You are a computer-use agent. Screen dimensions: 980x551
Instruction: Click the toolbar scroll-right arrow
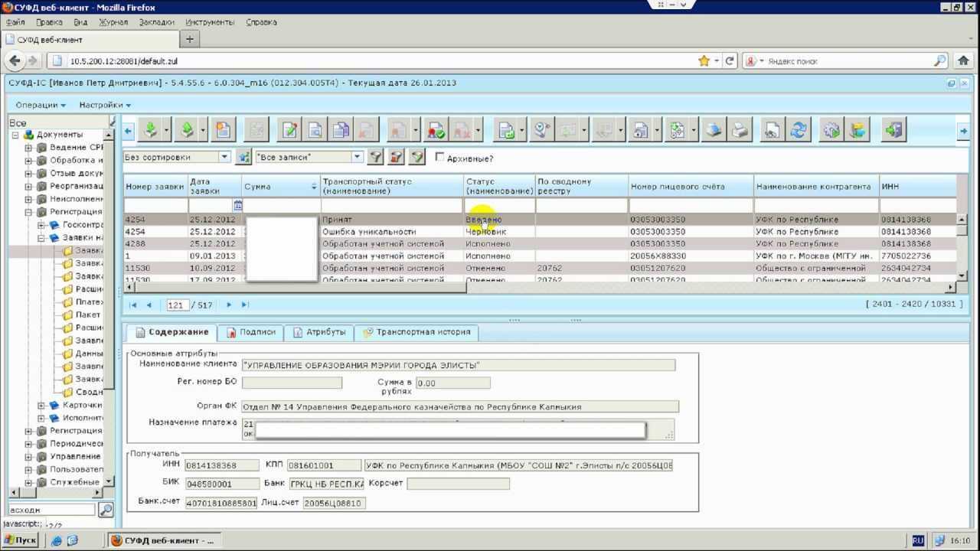click(963, 131)
